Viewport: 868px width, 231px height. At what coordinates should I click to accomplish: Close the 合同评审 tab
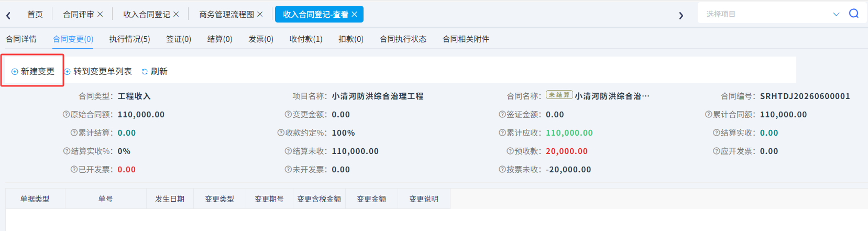[100, 14]
